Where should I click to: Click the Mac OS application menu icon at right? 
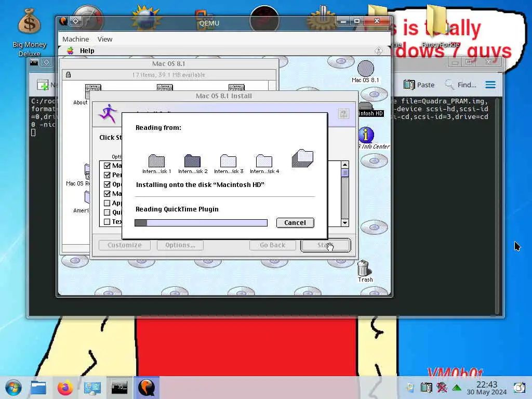pos(378,50)
